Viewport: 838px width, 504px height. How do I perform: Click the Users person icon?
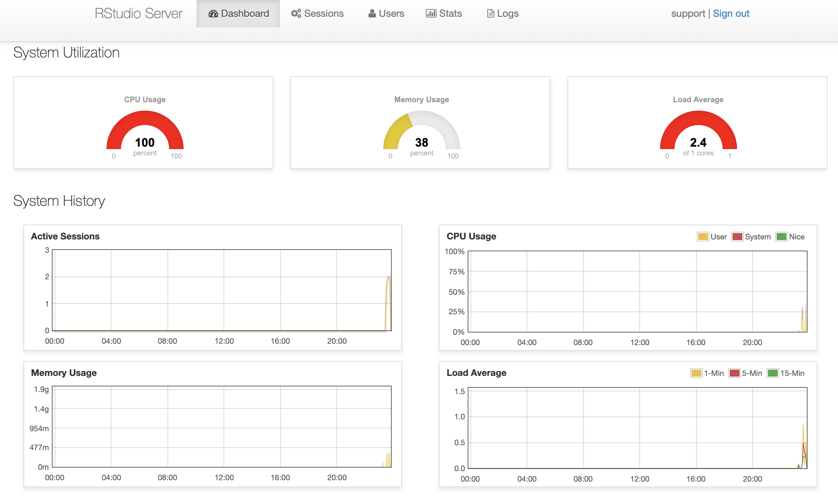372,14
